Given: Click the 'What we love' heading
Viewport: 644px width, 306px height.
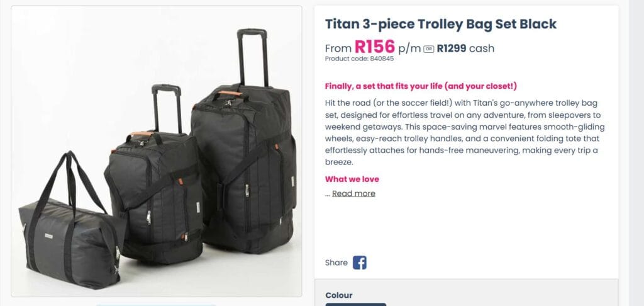Looking at the screenshot, I should (x=352, y=179).
